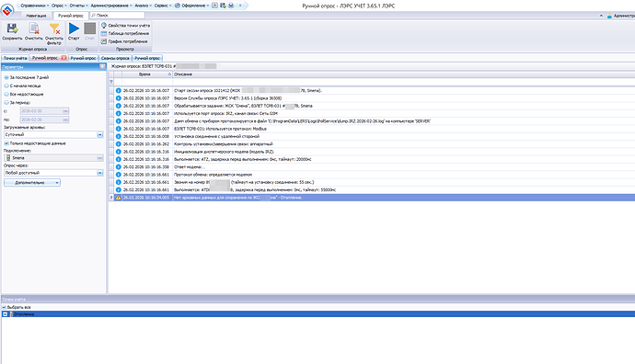Select the 'Нет архивных данных' warning row
635x364 pixels.
(x=372, y=198)
